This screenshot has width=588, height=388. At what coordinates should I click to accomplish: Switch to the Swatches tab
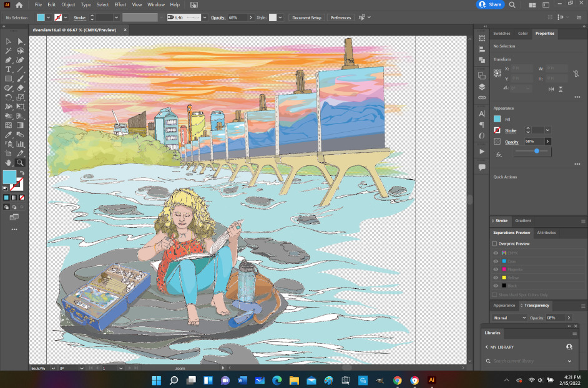coord(501,34)
